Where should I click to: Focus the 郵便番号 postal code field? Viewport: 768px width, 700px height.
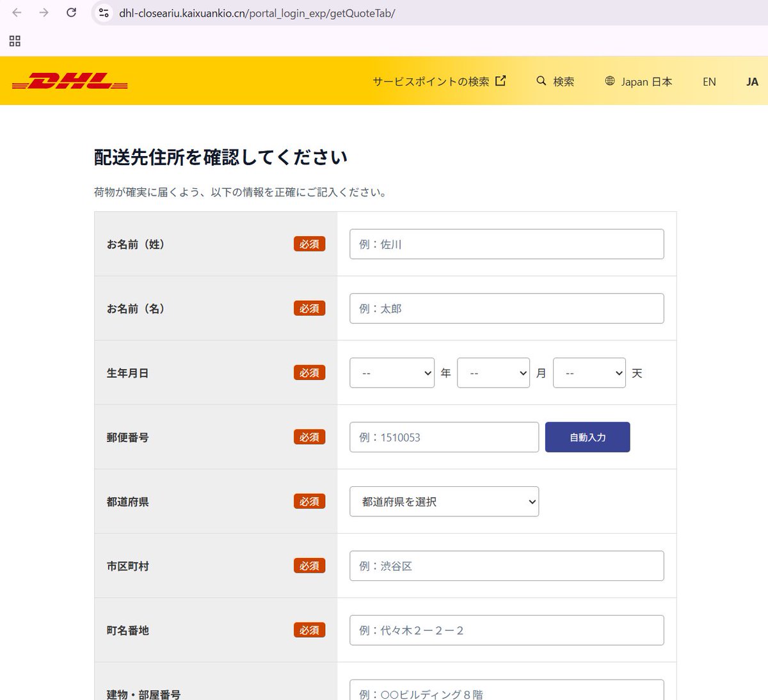pos(444,437)
